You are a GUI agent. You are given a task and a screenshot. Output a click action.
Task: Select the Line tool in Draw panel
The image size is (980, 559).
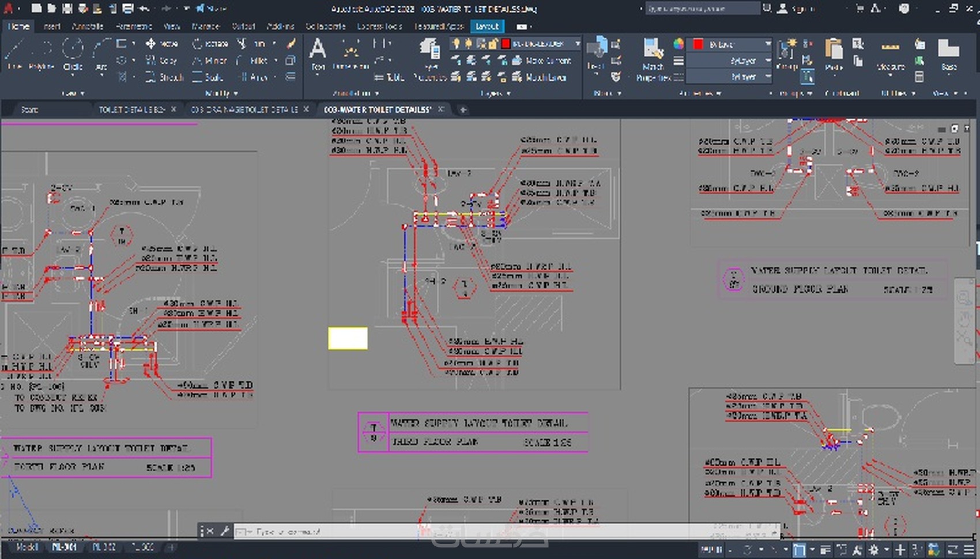click(x=14, y=53)
